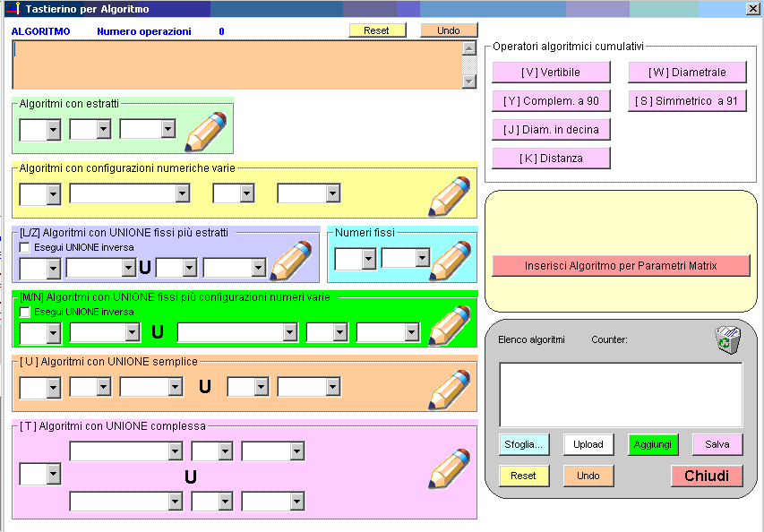The height and width of the screenshot is (532, 764).
Task: Click pencil in UNIONE semplice section
Action: 449,390
